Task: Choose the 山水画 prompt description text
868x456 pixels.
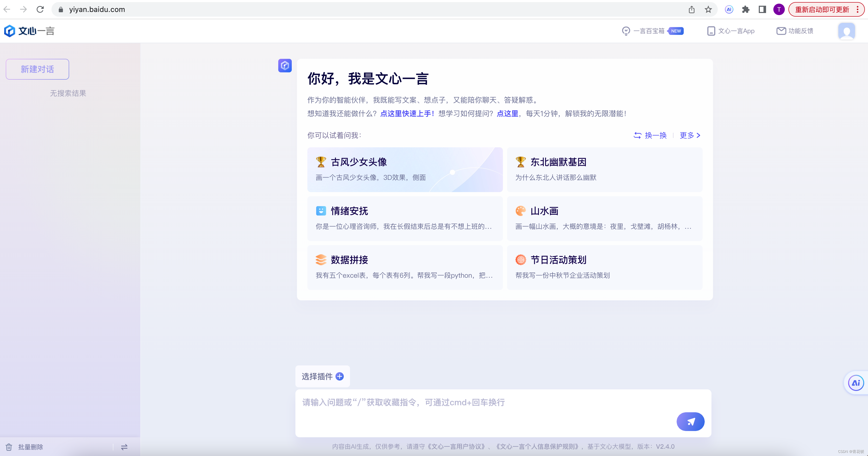Action: pos(604,226)
